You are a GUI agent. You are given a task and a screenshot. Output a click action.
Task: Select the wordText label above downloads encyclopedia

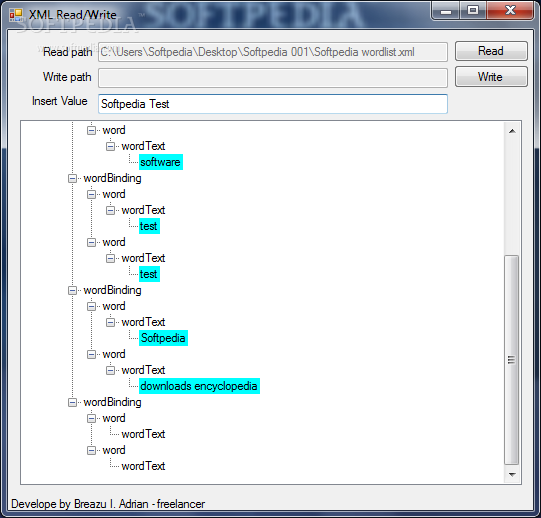(x=143, y=370)
